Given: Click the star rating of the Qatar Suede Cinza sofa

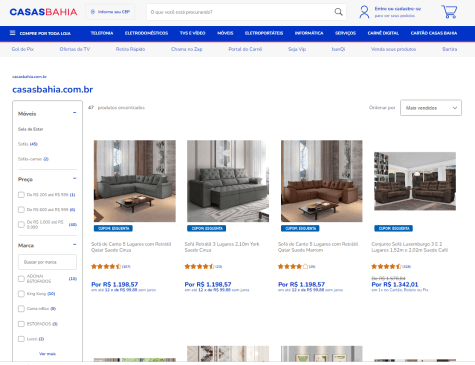Looking at the screenshot, I should (106, 266).
